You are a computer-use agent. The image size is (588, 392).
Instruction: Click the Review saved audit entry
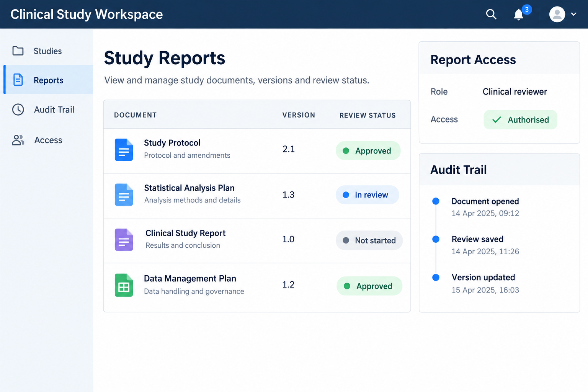[x=485, y=245]
